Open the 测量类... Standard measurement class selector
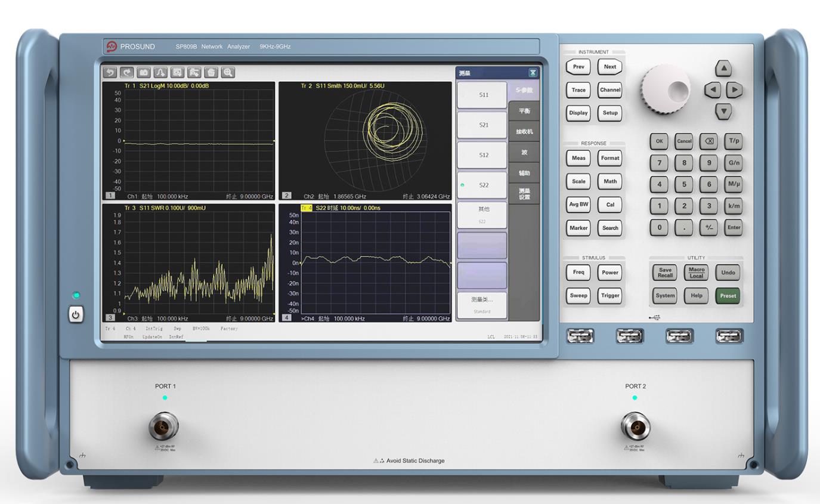The height and width of the screenshot is (504, 820). pos(482,305)
